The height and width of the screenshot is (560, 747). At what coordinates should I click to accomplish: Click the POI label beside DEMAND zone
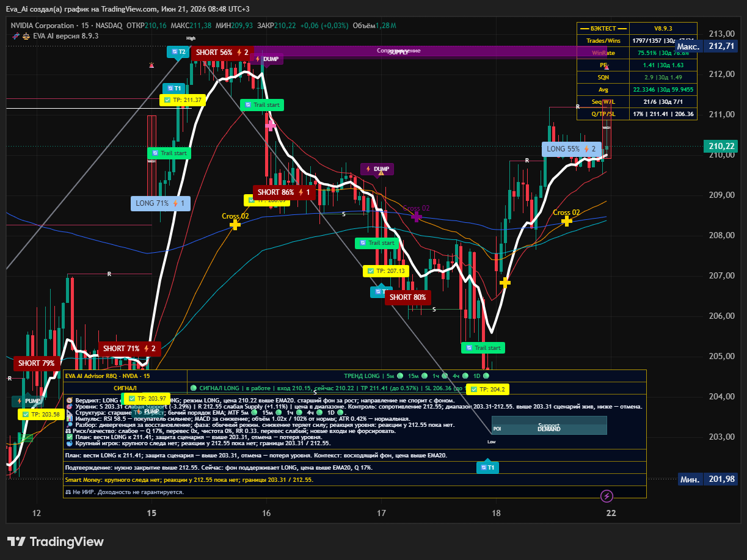497,429
